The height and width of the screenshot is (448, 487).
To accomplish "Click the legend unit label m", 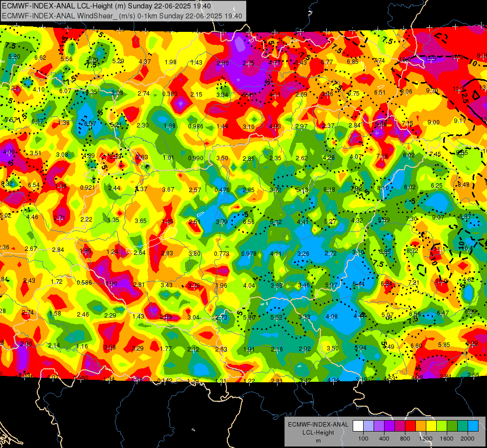I will pyautogui.click(x=318, y=441).
